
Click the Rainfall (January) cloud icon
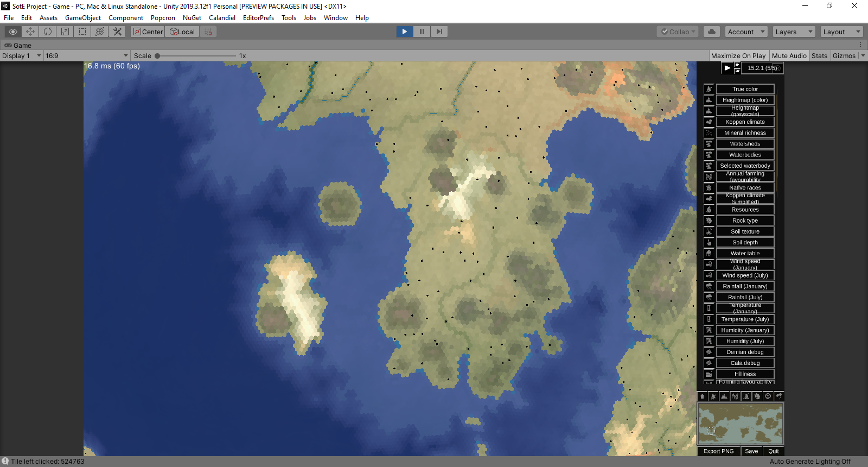pos(709,286)
